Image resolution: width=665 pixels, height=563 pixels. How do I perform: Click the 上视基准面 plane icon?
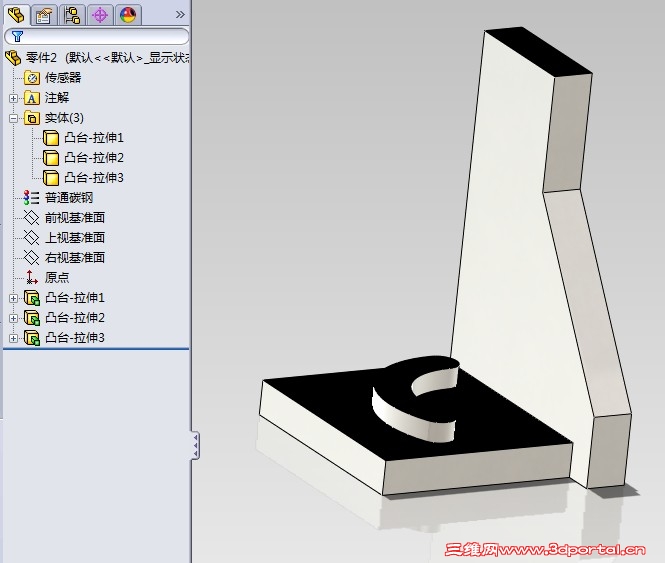(x=32, y=238)
